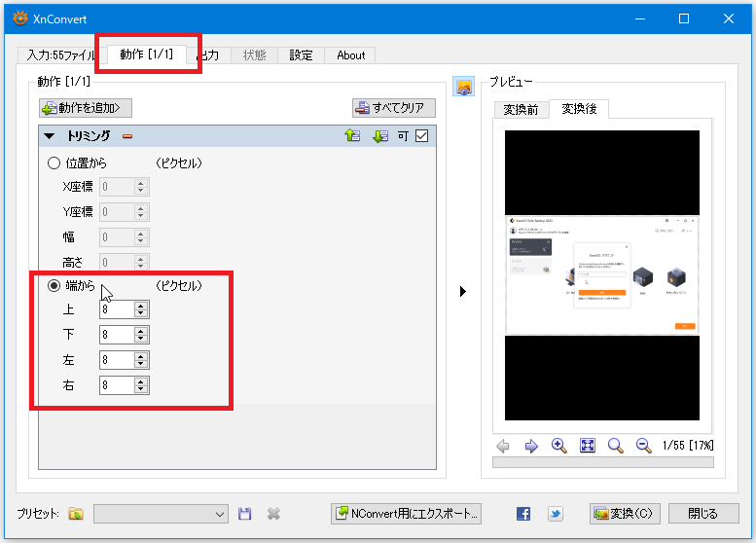Click the 変換(C) convert button
Image resolution: width=756 pixels, height=543 pixels.
(626, 513)
